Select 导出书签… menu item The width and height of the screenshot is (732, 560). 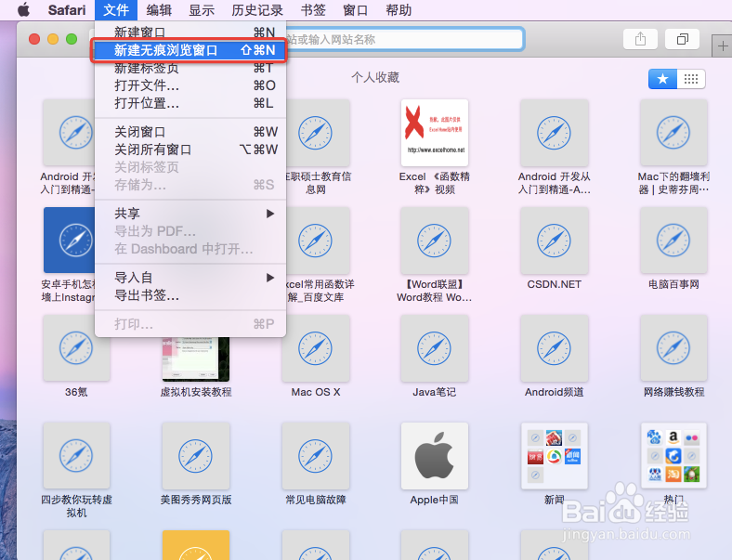click(190, 295)
